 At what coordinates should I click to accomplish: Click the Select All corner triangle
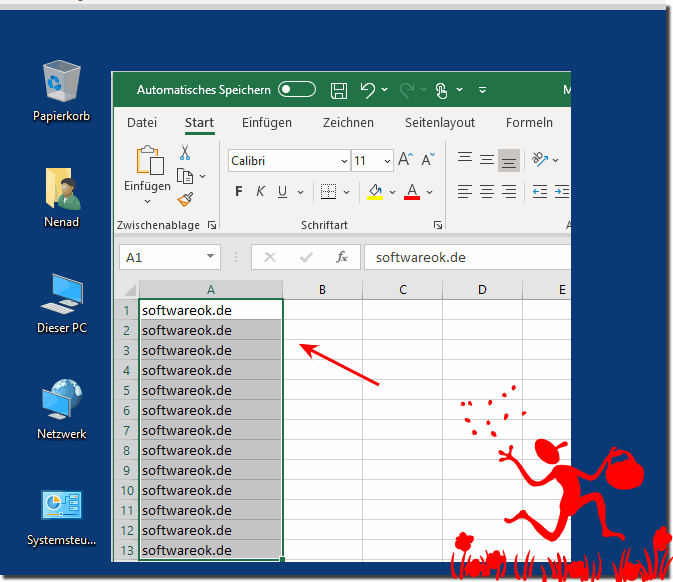(x=130, y=290)
